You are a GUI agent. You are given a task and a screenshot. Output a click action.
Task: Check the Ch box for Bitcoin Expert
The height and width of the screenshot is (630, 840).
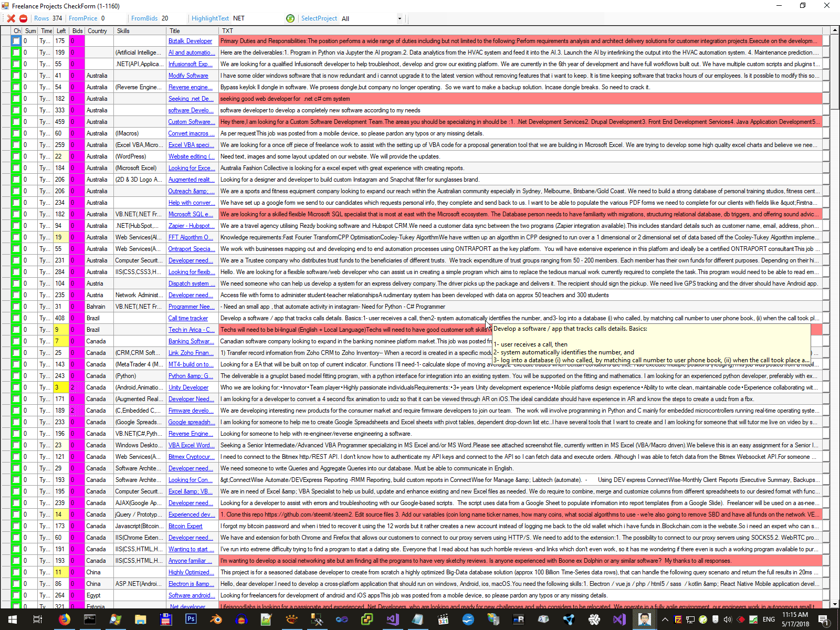[x=16, y=526]
